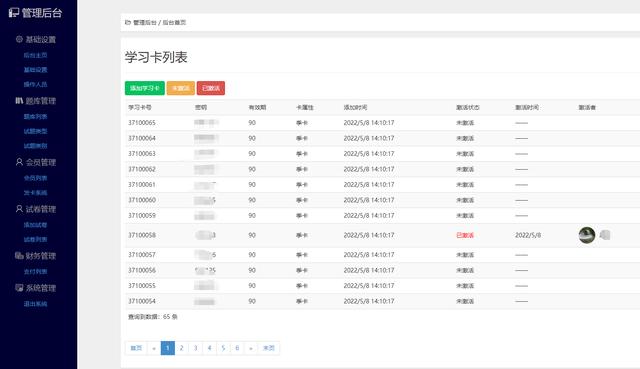Image resolution: width=640 pixels, height=369 pixels.
Task: Click card number 37100059
Action: click(142, 216)
